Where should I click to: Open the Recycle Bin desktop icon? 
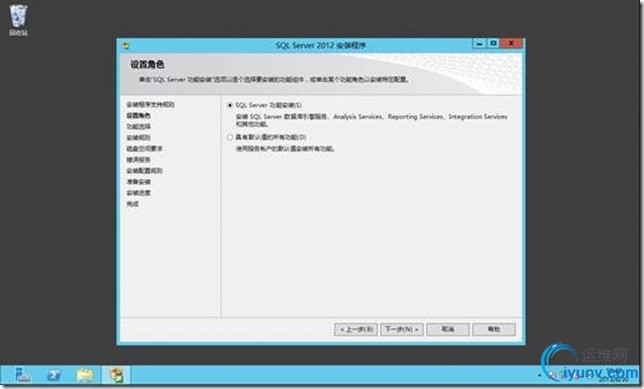(18, 20)
